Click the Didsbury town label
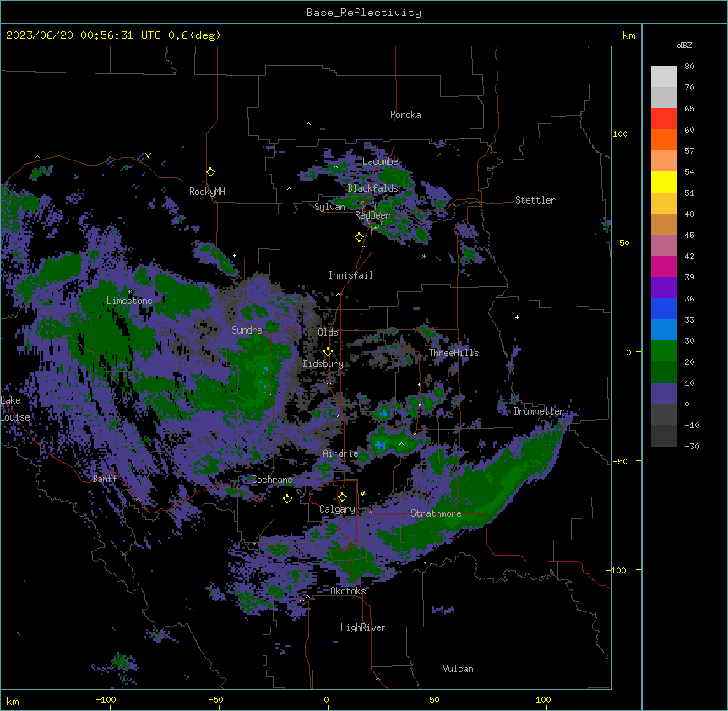The width and height of the screenshot is (728, 711). [x=323, y=364]
